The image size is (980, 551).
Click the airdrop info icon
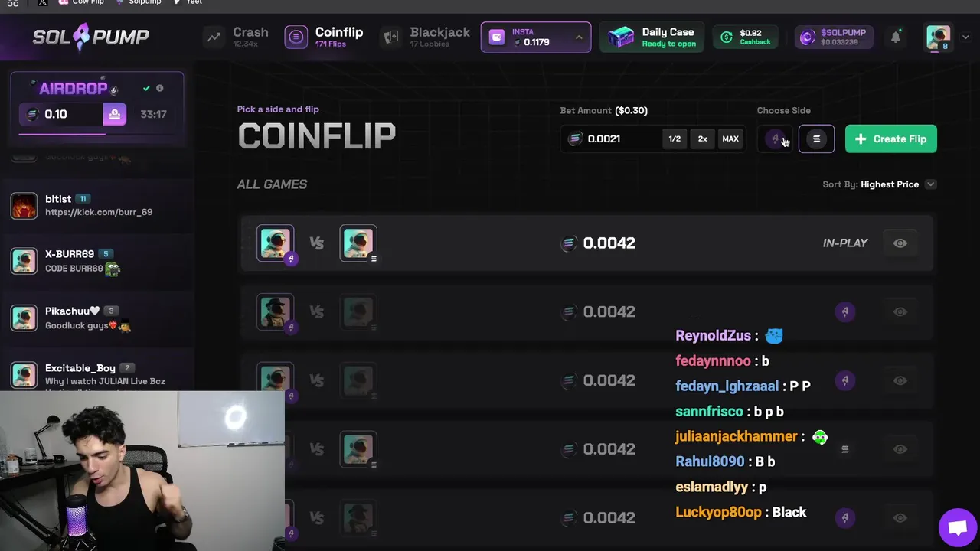160,88
